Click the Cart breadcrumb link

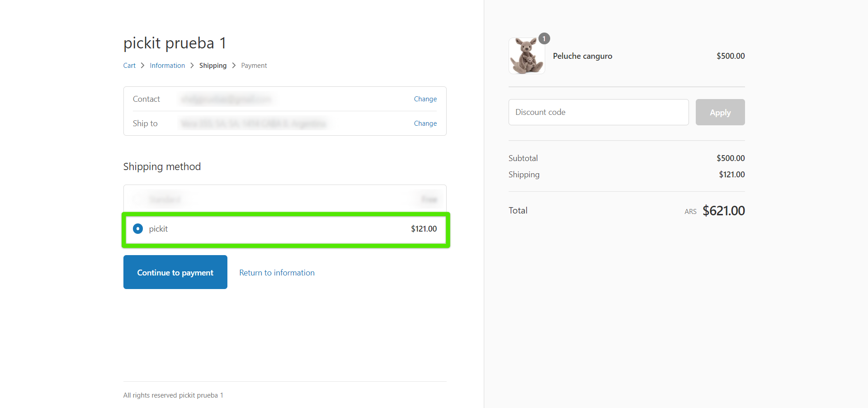[x=129, y=66]
